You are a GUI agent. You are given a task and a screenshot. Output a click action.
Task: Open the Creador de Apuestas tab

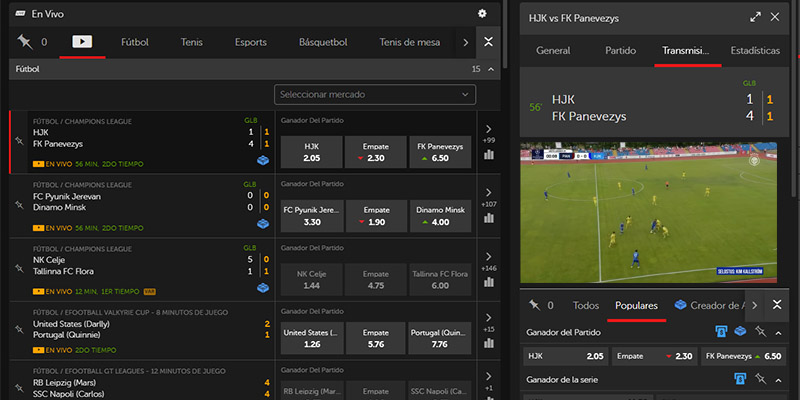[x=711, y=306]
